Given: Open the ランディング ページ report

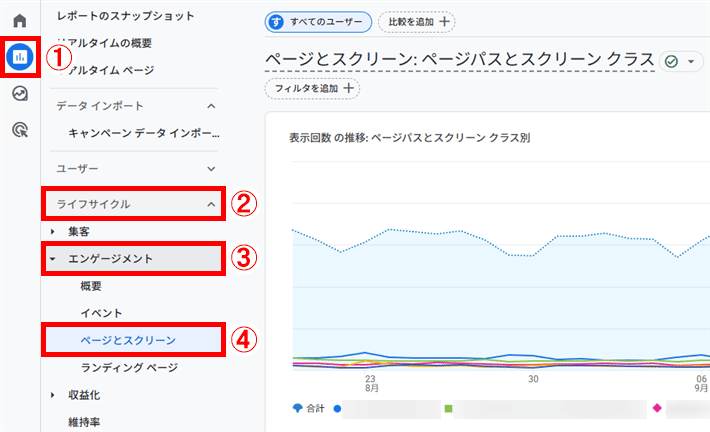Looking at the screenshot, I should tap(130, 368).
